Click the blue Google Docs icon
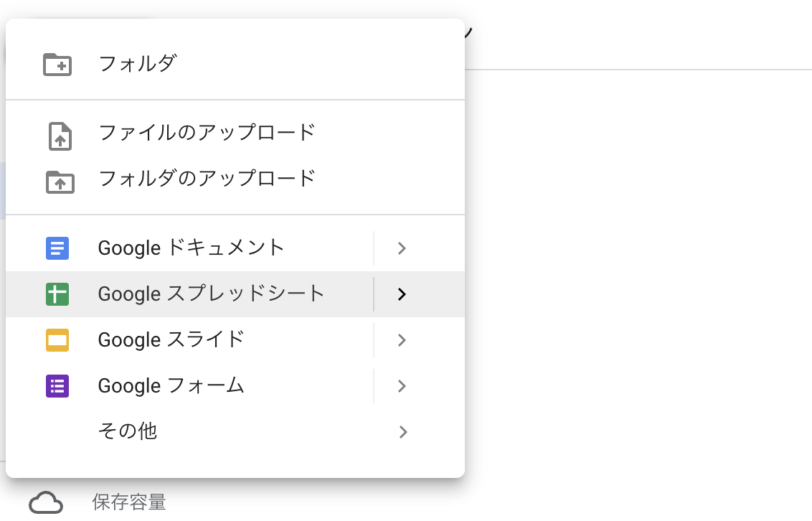812x521 pixels. point(57,248)
